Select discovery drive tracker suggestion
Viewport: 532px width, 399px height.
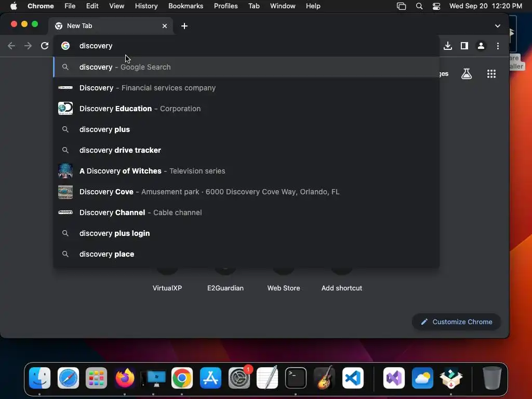(x=246, y=150)
